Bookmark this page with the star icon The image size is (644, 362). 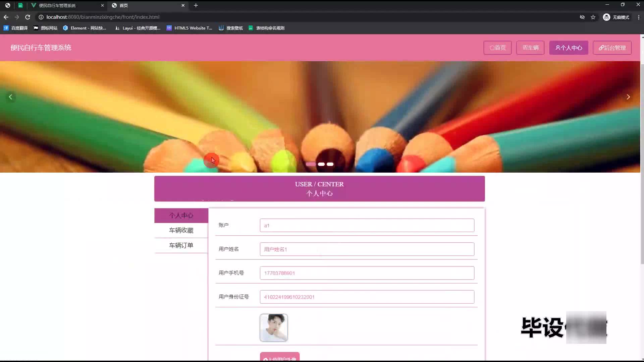pyautogui.click(x=593, y=17)
